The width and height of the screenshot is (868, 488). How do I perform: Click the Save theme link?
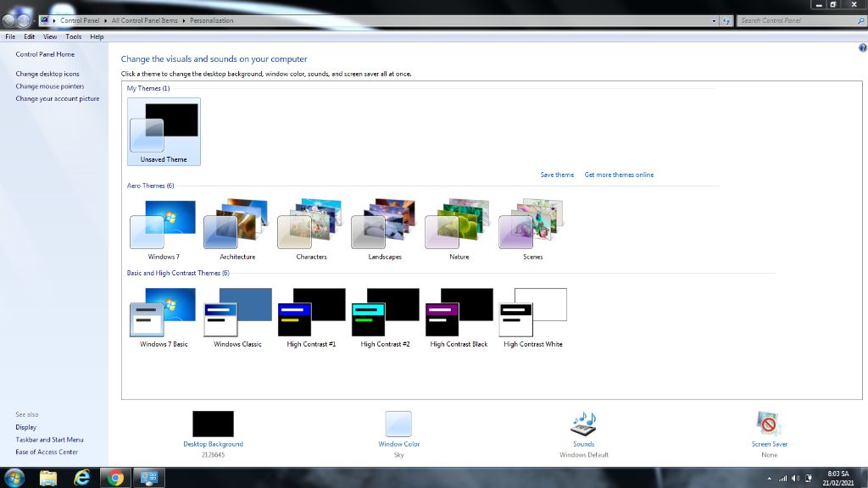point(557,175)
